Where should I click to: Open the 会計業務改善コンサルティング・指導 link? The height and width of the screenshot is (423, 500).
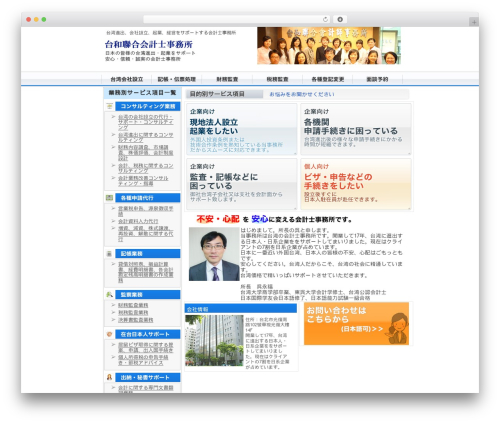coord(143,181)
